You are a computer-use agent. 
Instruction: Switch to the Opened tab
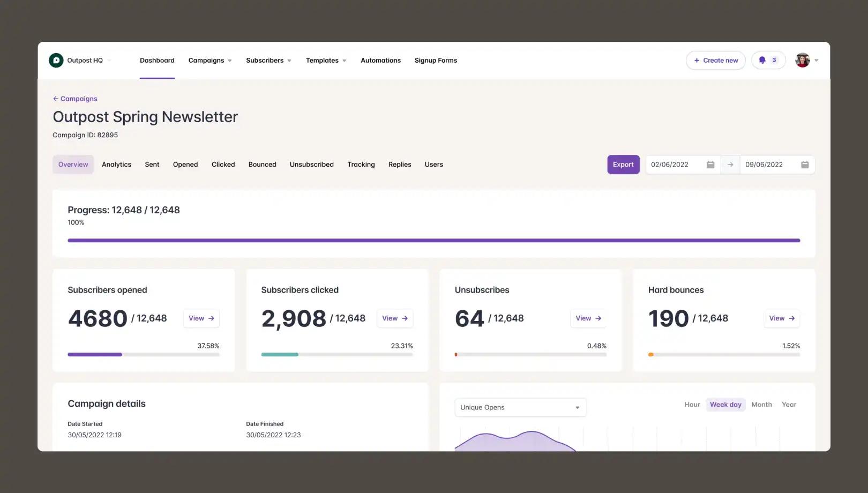tap(185, 165)
